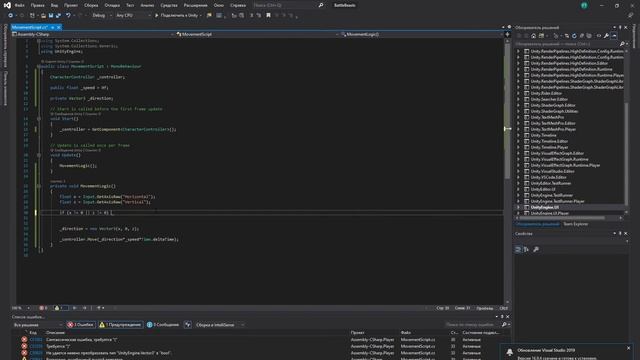Screen dimensions: 640x360
Task: Open the Any CPU platform dropdown
Action: (133, 16)
